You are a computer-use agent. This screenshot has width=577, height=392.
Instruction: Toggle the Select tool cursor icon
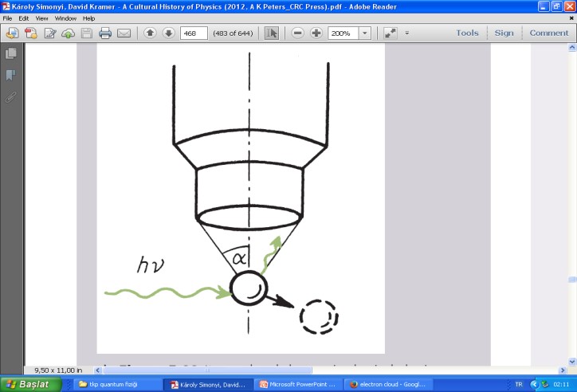[x=272, y=33]
